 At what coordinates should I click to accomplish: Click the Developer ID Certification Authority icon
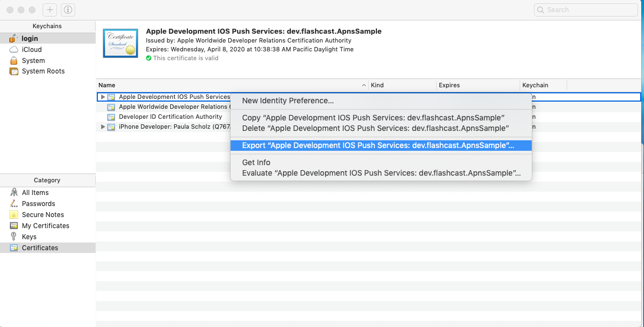click(111, 117)
